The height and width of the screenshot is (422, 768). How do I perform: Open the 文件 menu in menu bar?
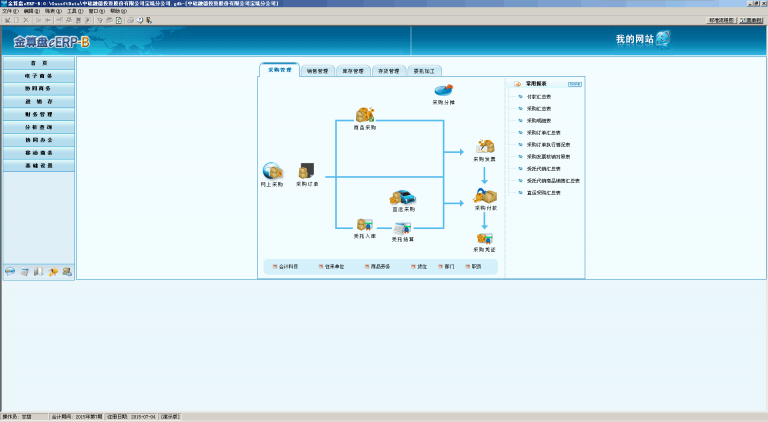tap(8, 11)
